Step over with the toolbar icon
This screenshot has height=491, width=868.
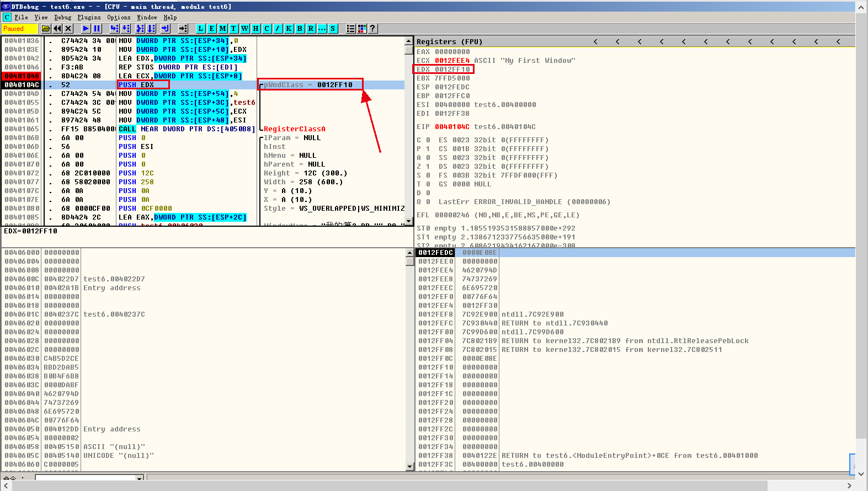pos(126,29)
